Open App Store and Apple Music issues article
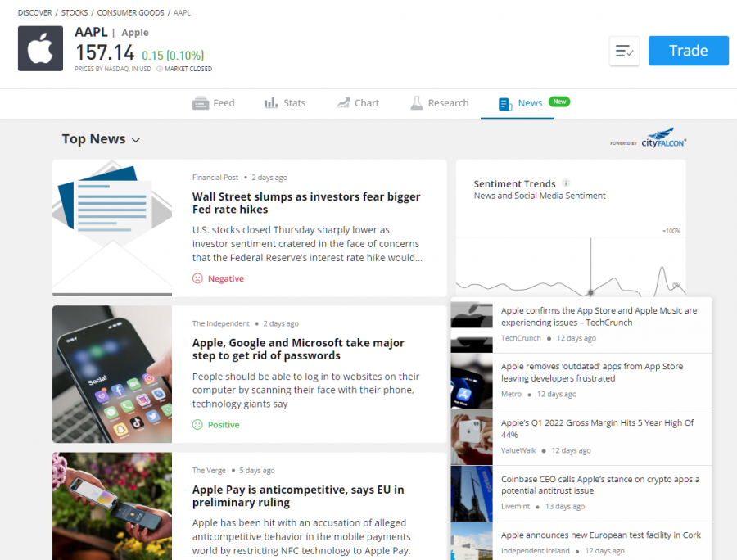Image resolution: width=737 pixels, height=560 pixels. 599,317
